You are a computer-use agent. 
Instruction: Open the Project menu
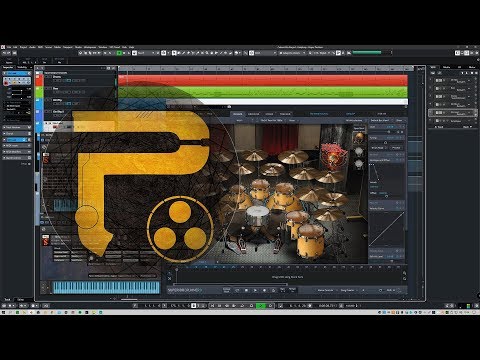[x=23, y=47]
